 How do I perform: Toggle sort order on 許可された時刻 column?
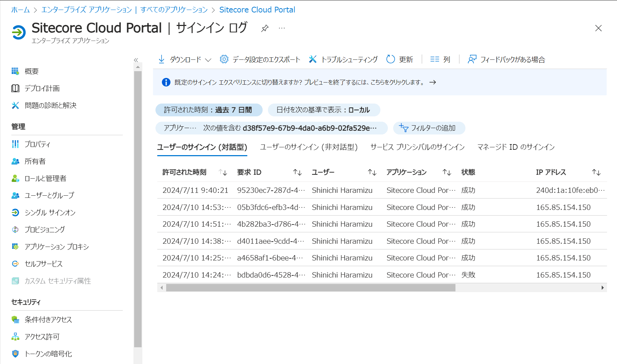[223, 173]
